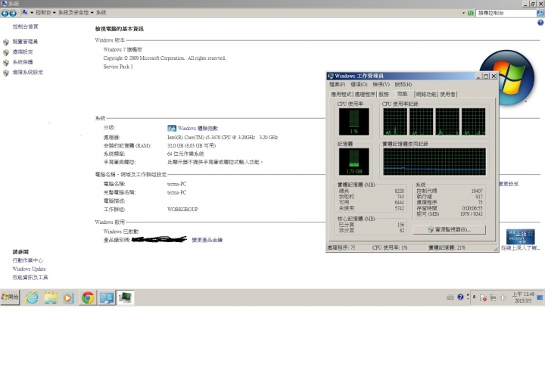Viewport: 545px width, 392px height.
Task: Switch to the 網路功能 tab
Action: pyautogui.click(x=426, y=94)
